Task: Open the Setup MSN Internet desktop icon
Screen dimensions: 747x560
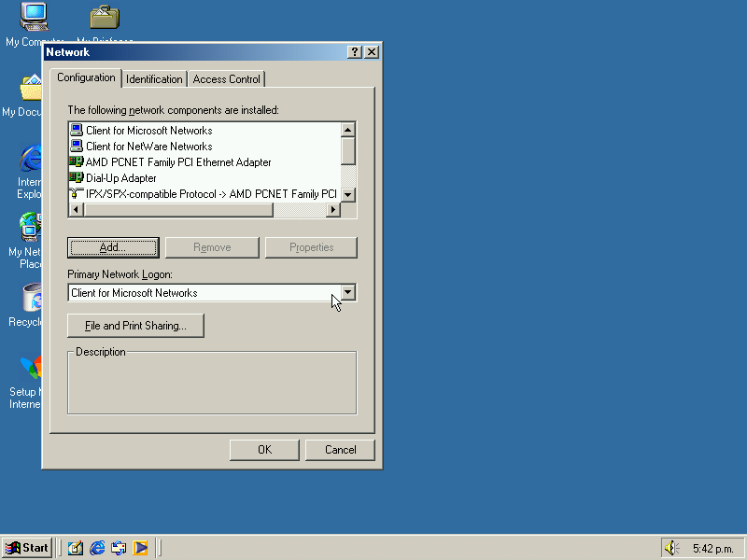Action: 31,367
